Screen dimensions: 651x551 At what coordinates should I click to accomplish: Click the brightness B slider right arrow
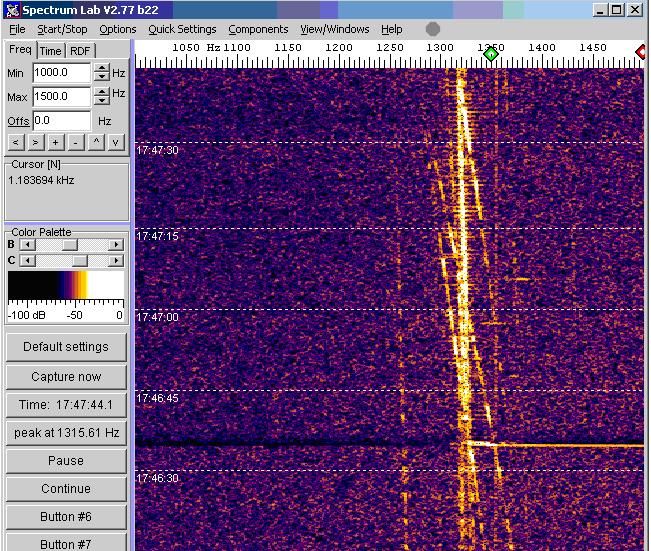point(116,244)
